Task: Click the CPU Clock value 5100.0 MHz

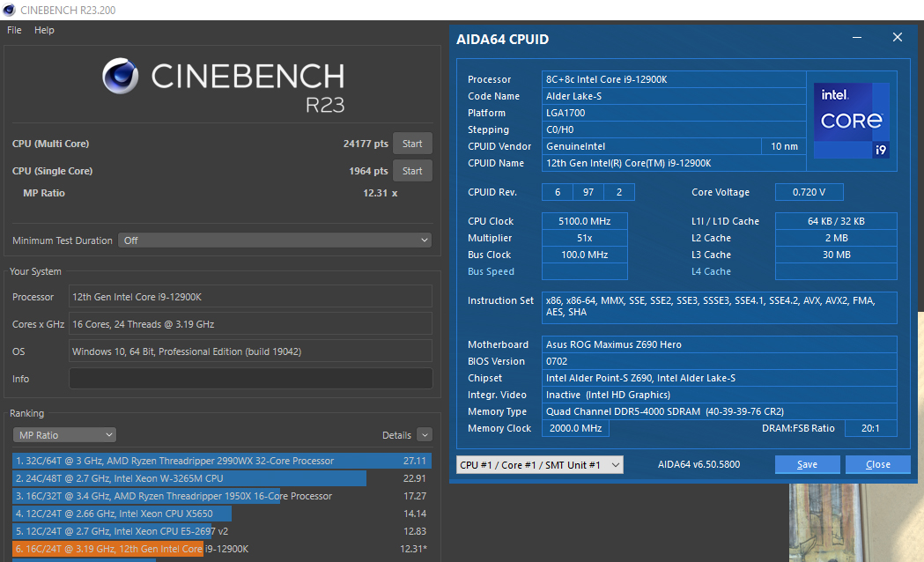Action: click(x=585, y=221)
